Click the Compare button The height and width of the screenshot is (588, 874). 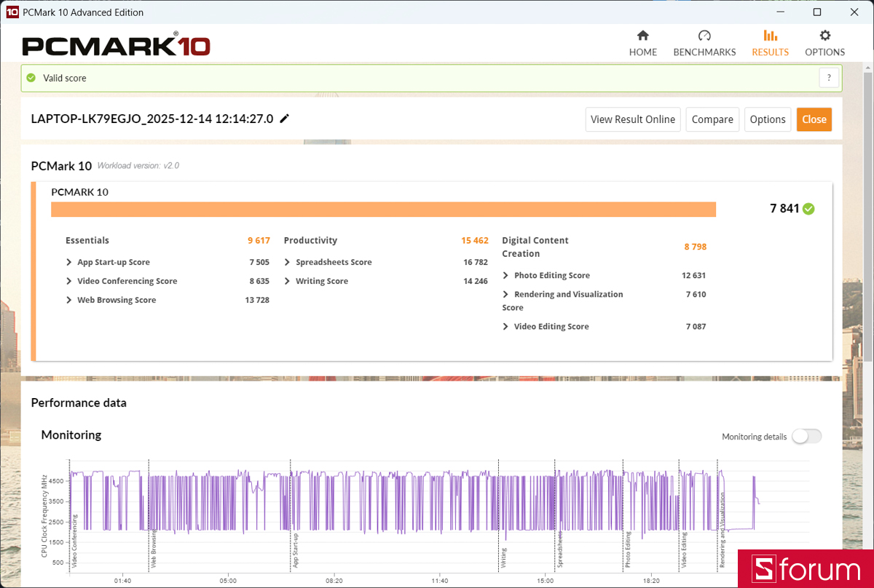(712, 119)
